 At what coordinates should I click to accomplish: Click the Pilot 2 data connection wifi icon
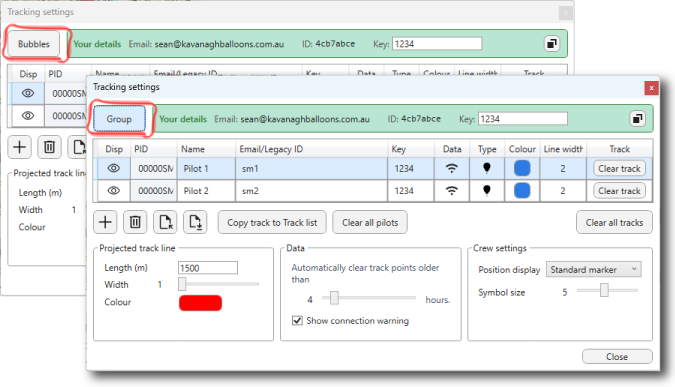tap(452, 190)
